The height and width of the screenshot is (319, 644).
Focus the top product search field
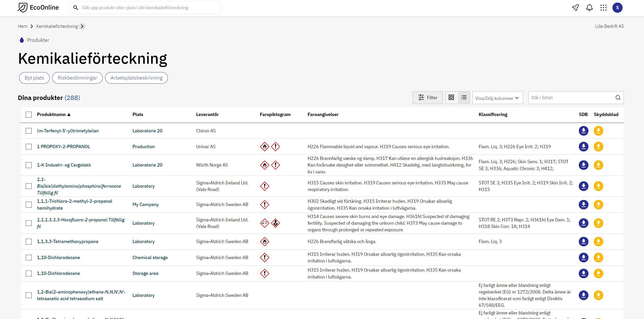coord(145,8)
